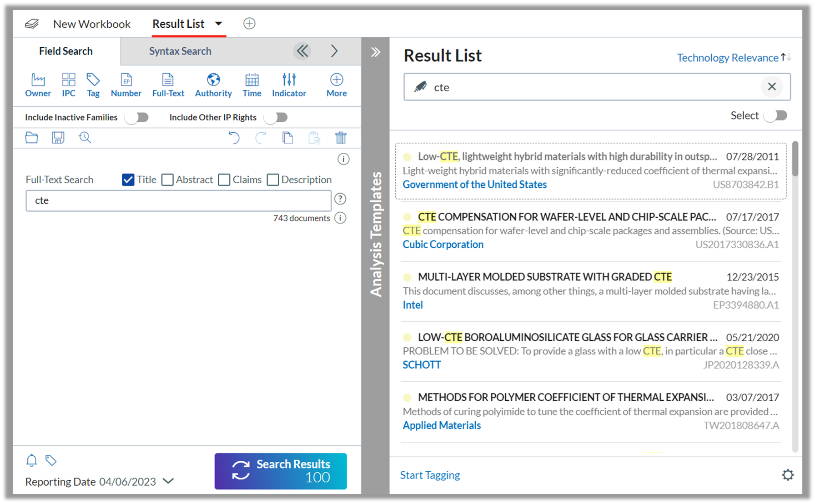This screenshot has width=815, height=504.
Task: Click yellow dot on MULTI-LAYER MOLDED SUBSTRATE result
Action: 407,277
